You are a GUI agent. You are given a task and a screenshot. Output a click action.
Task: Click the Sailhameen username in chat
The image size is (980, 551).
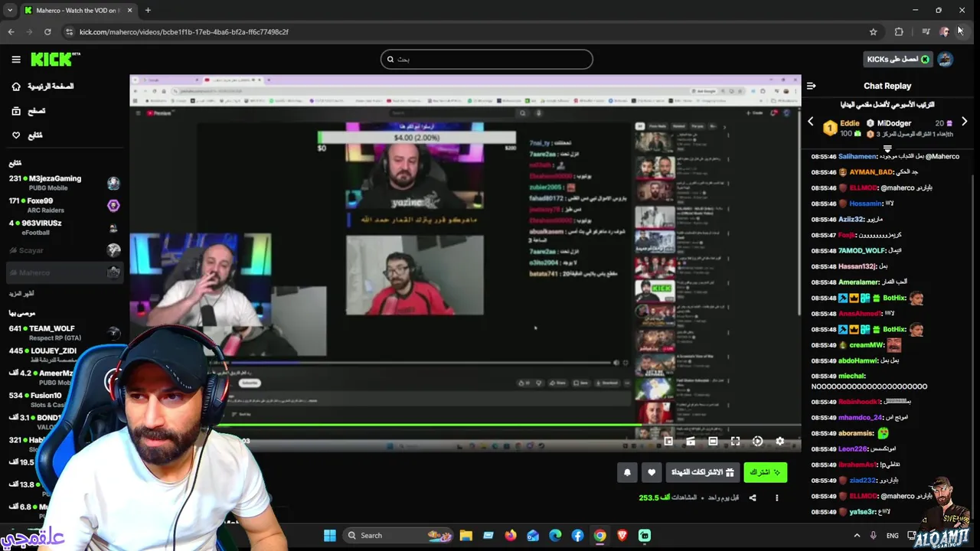(857, 156)
